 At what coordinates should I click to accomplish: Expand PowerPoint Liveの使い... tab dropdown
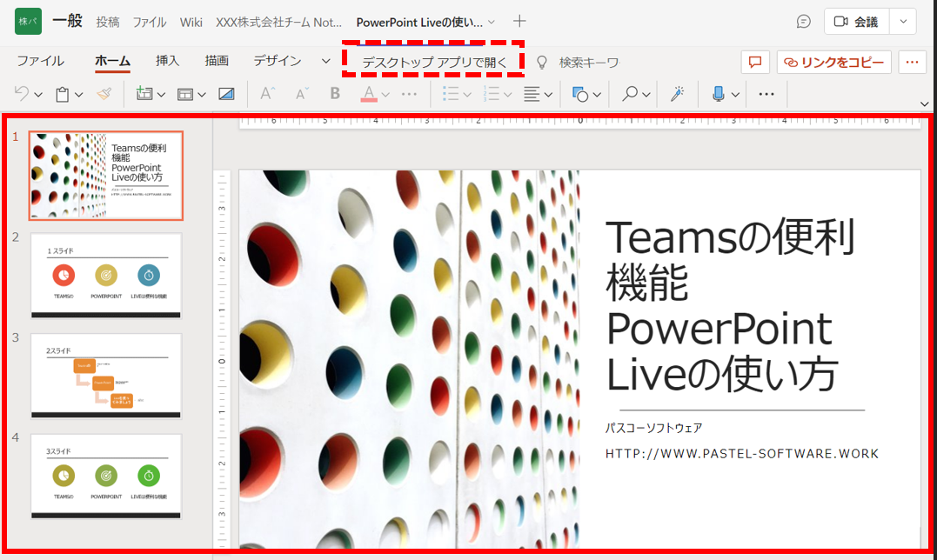(492, 22)
